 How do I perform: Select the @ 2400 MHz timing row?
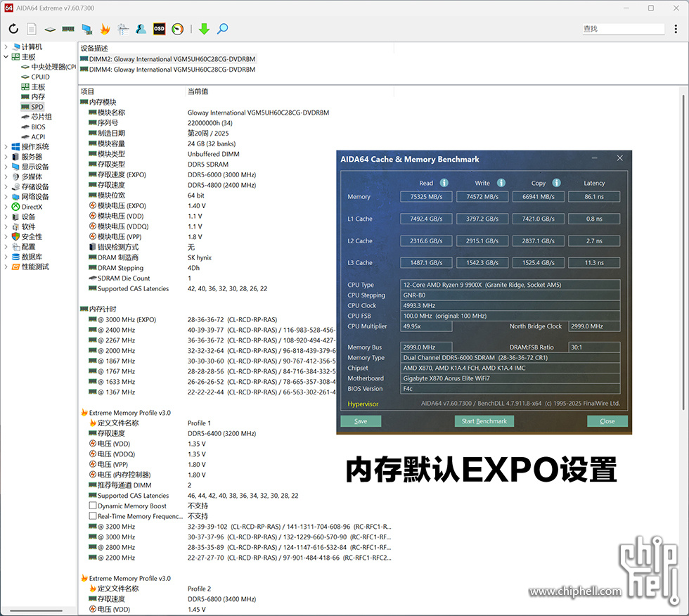[211, 330]
